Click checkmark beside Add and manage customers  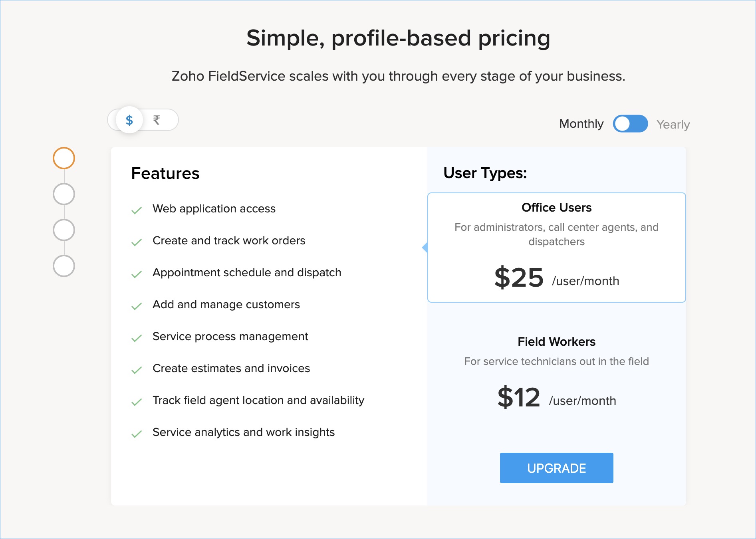(137, 306)
